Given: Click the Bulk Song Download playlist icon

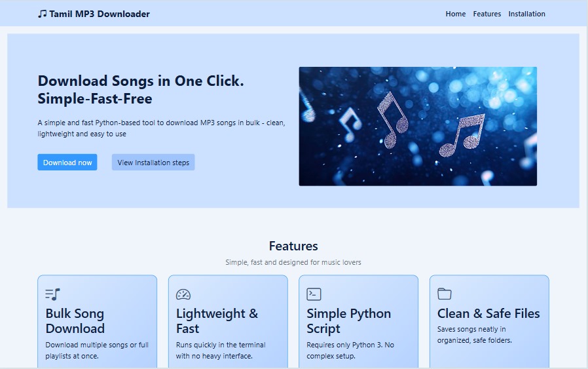Looking at the screenshot, I should [52, 294].
